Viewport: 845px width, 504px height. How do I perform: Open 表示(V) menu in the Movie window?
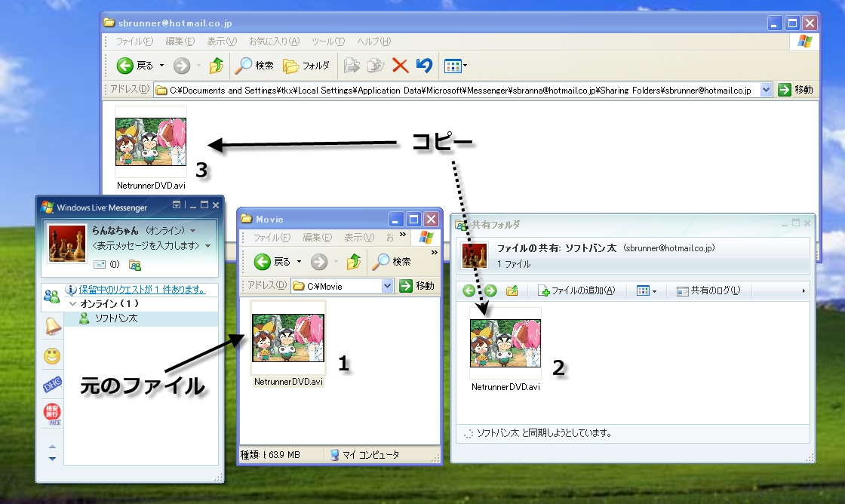(359, 238)
